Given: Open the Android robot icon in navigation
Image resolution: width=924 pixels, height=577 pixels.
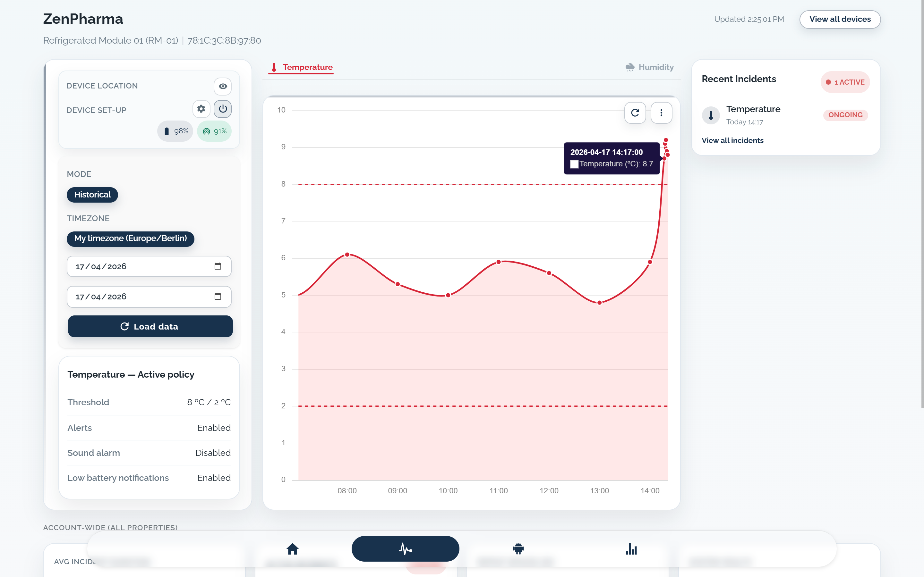Looking at the screenshot, I should 518,549.
